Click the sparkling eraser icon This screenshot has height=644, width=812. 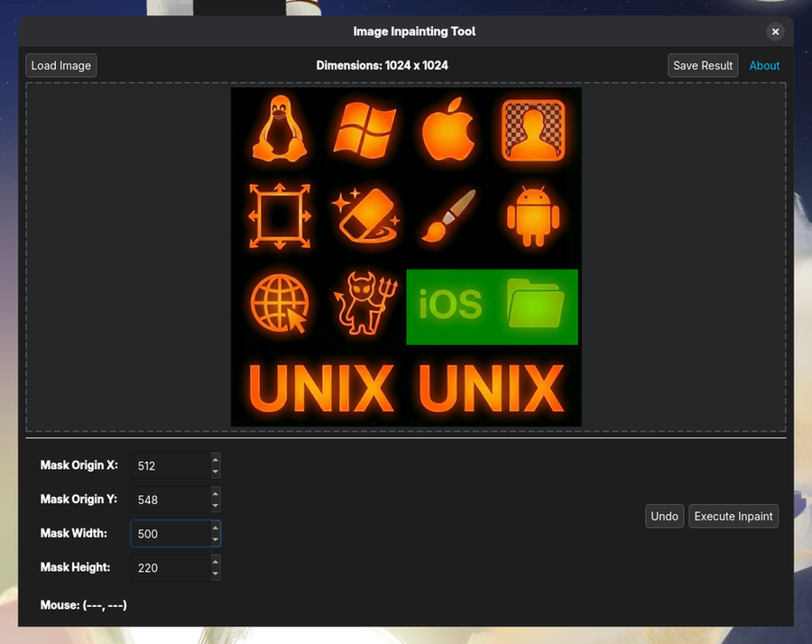click(364, 216)
